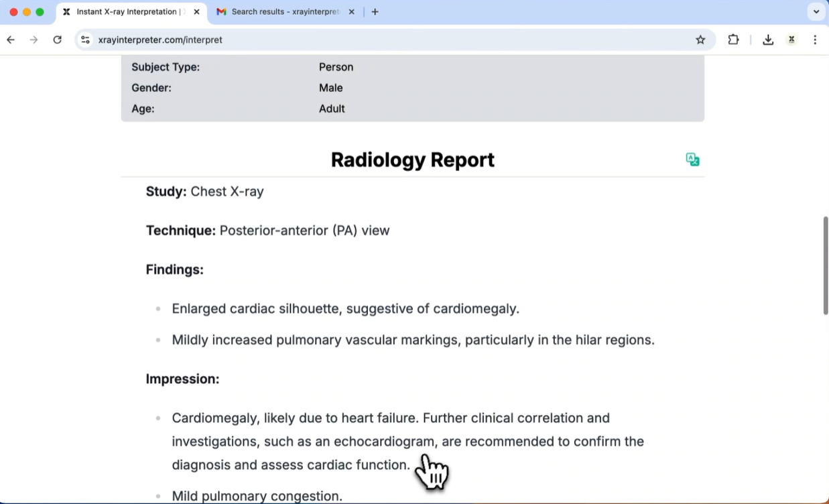Click the circular extension icon near the menu
The height and width of the screenshot is (504, 829).
click(791, 40)
